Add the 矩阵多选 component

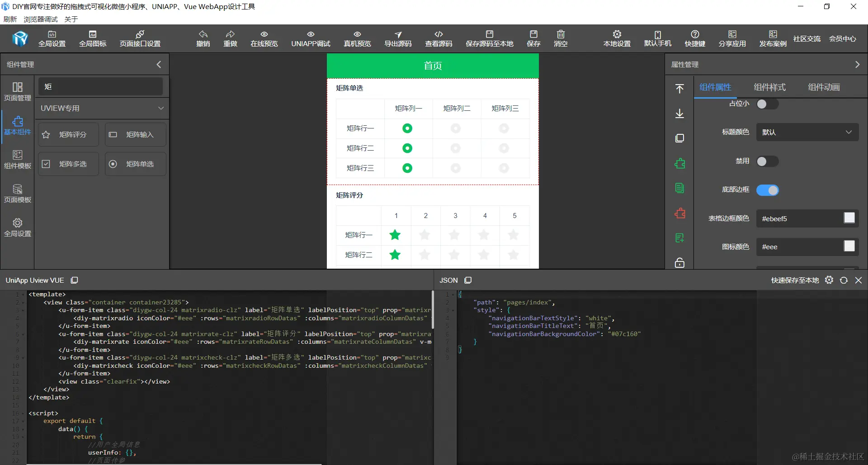click(68, 164)
